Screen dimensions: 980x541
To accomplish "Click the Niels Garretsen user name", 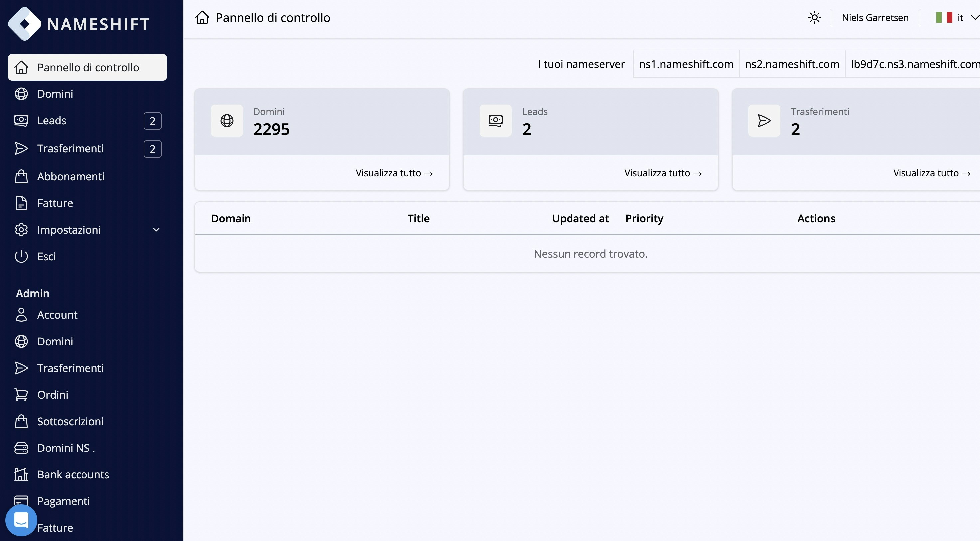I will tap(875, 18).
